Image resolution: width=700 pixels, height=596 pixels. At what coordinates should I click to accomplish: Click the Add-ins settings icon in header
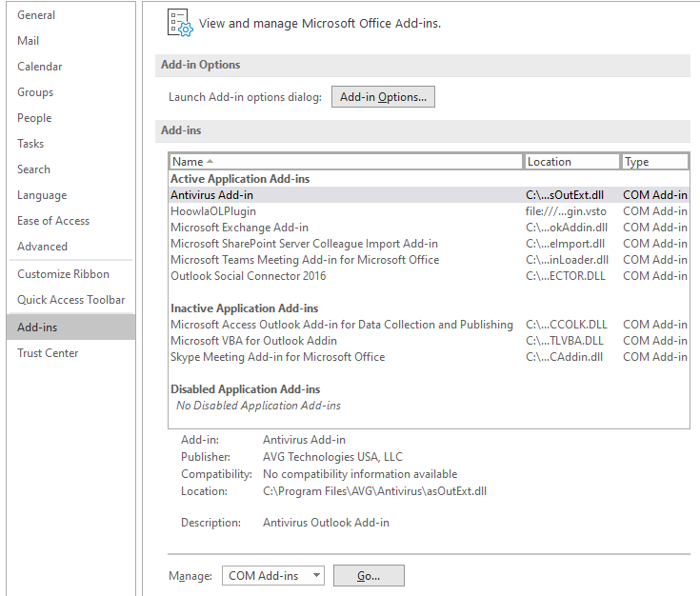tap(180, 23)
